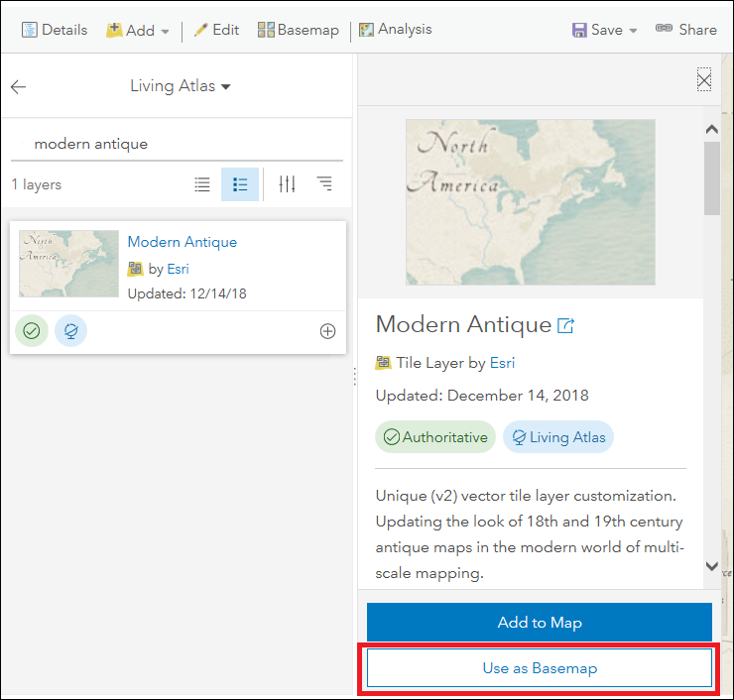
Task: Click 'Updated: 12/14/18' text in result
Action: [187, 293]
